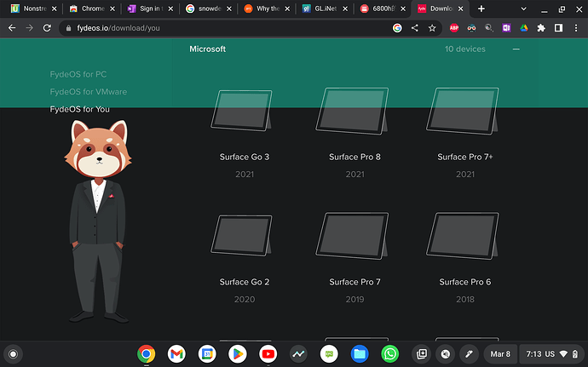
Task: Click the Google icon in address bar
Action: coord(397,28)
